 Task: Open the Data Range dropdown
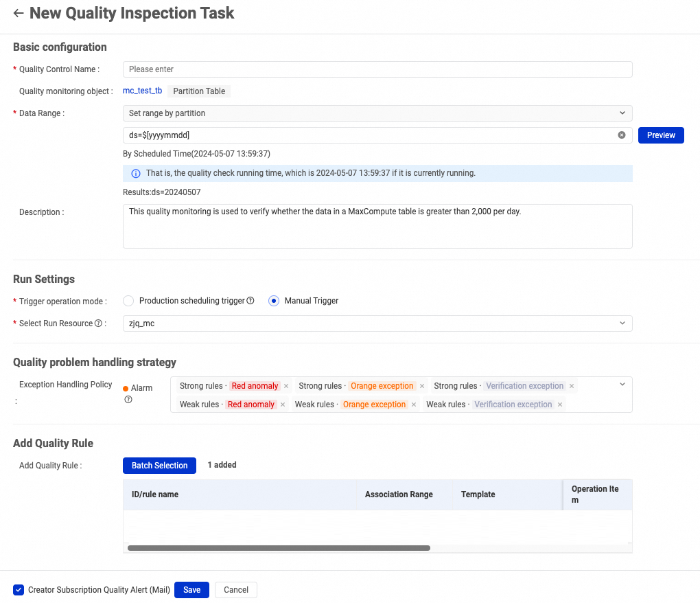point(377,113)
